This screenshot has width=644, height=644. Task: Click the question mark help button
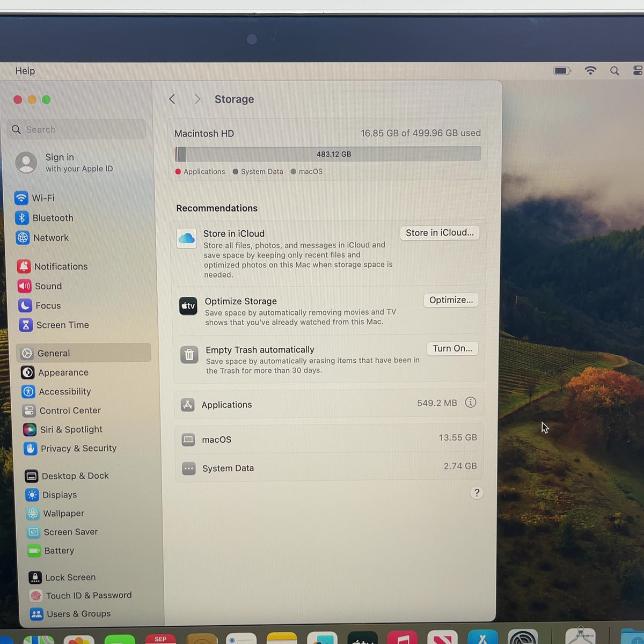click(x=477, y=493)
